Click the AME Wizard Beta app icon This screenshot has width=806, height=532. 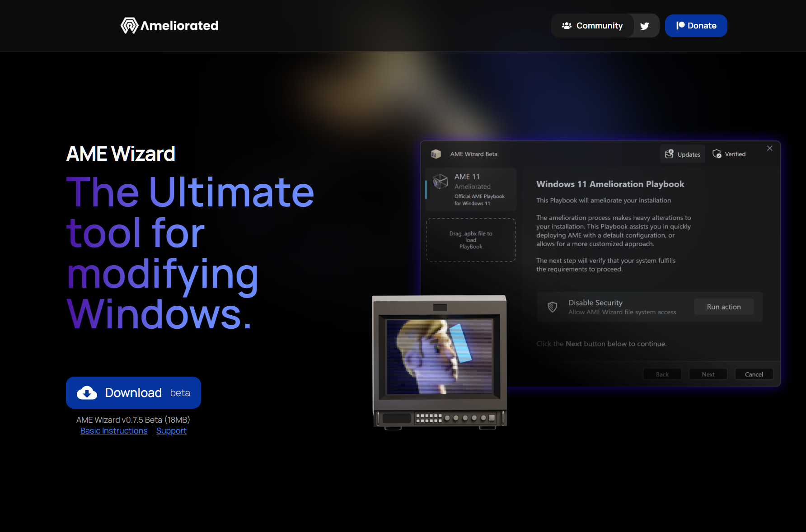coord(436,154)
